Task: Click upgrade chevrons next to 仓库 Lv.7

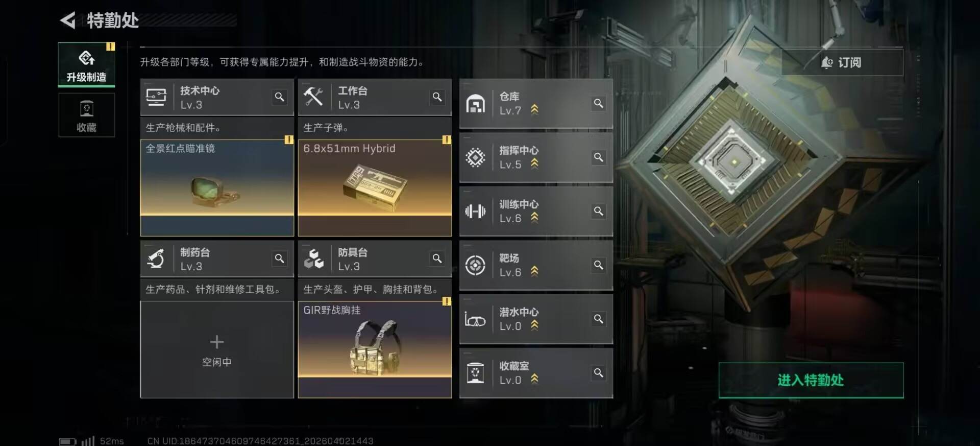Action: (x=534, y=109)
